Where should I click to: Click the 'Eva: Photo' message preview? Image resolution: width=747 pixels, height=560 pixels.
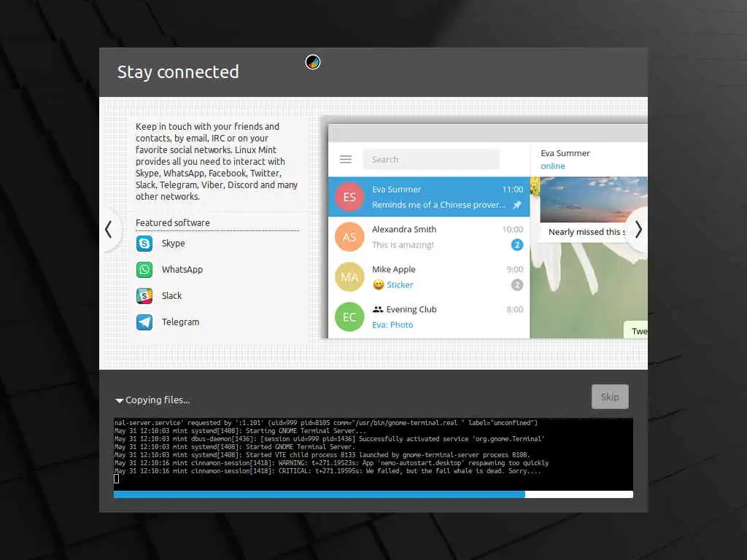(x=392, y=324)
